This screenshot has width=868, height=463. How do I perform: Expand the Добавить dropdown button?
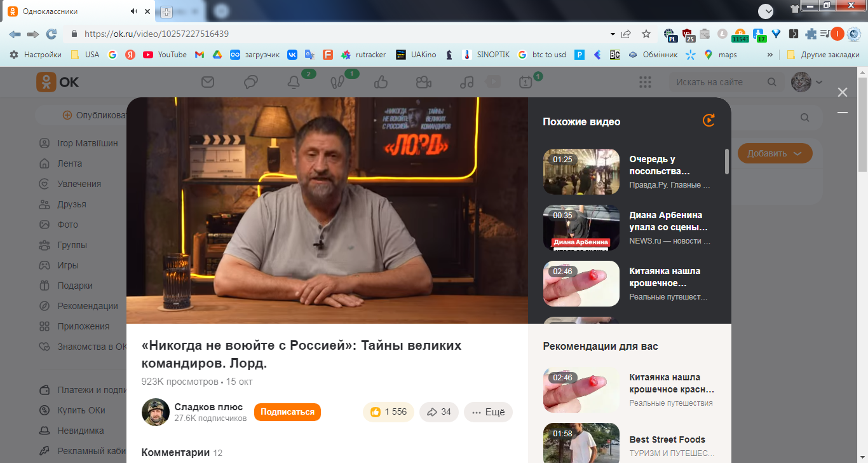(775, 153)
